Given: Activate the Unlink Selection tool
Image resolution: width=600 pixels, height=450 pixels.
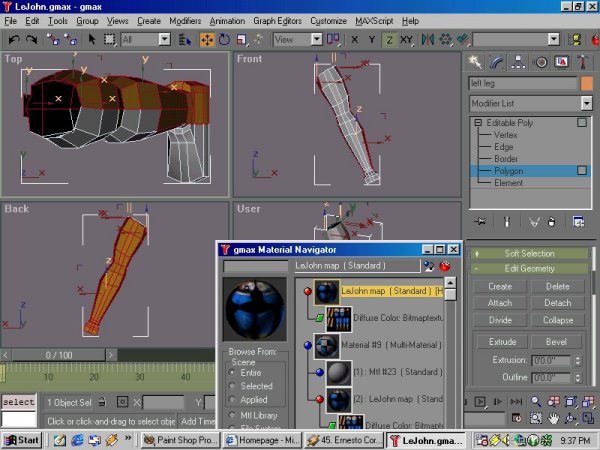Looking at the screenshot, I should tap(71, 39).
